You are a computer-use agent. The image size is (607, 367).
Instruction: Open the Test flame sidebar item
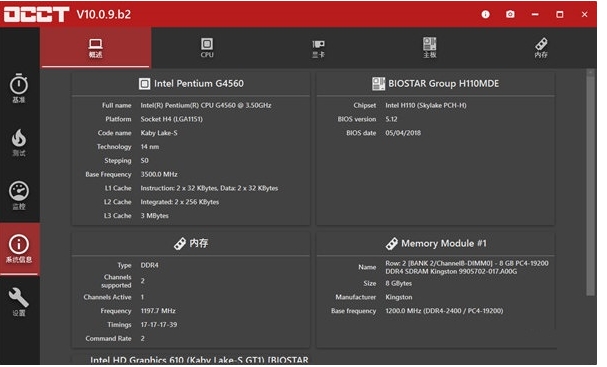(x=19, y=142)
